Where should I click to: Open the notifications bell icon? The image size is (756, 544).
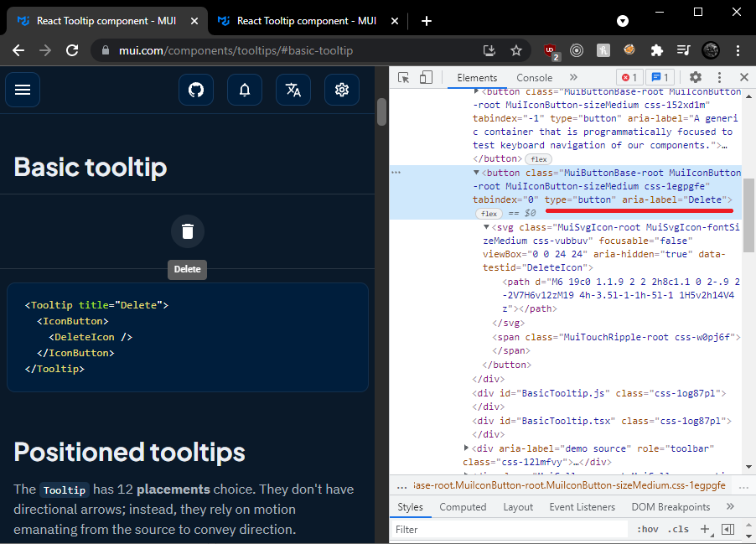(x=244, y=90)
